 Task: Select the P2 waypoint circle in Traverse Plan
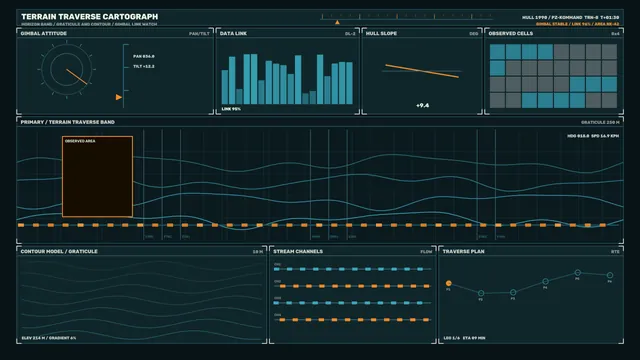coord(481,293)
